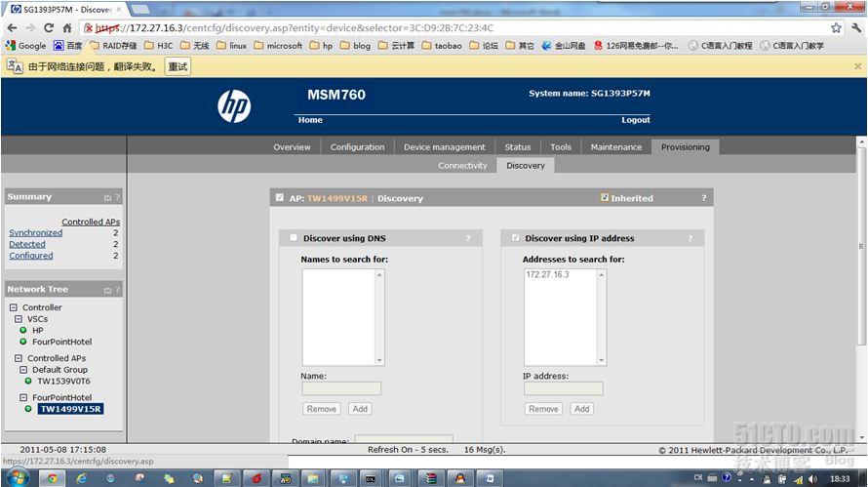Open the Tools tab
The image size is (868, 487).
pos(561,146)
